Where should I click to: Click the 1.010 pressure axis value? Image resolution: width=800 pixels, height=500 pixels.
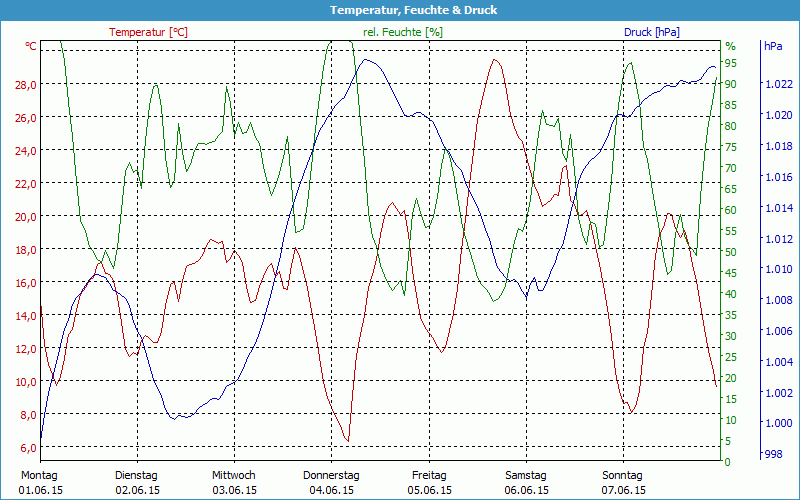[779, 269]
